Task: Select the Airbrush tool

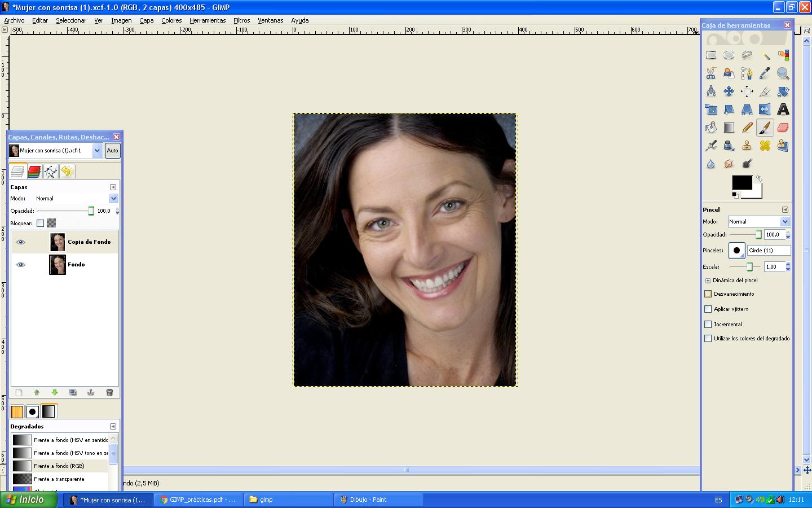Action: 711,146
